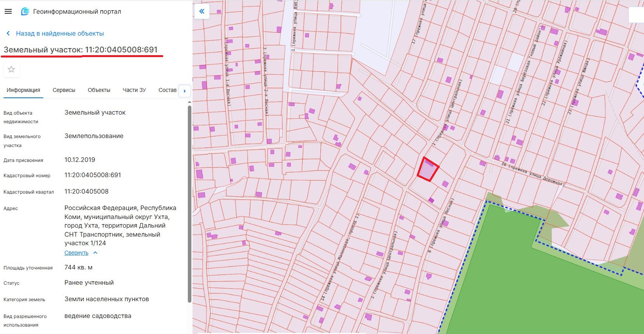The image size is (644, 334).
Task: Open the Сервисы tab
Action: pyautogui.click(x=64, y=90)
